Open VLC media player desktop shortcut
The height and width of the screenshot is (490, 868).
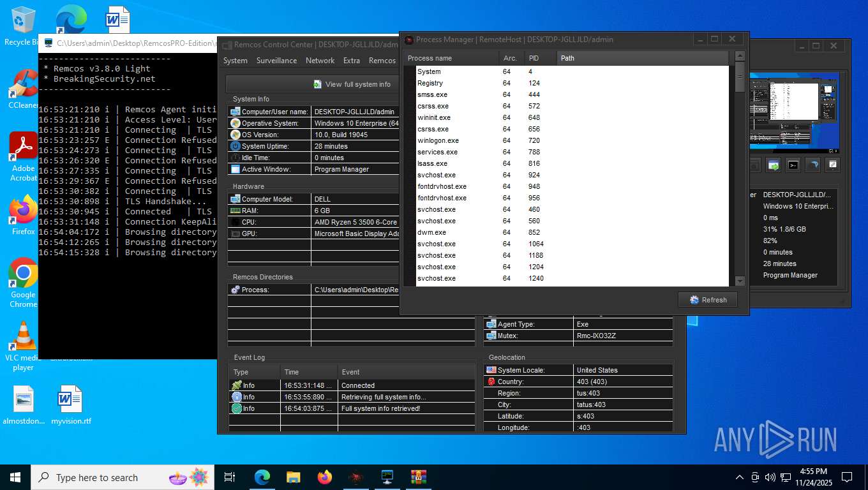[x=23, y=346]
